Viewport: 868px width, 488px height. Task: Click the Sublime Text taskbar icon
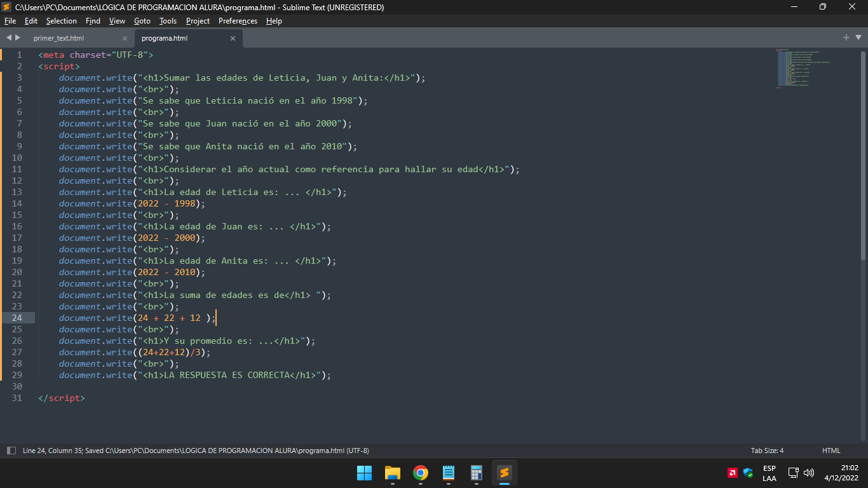tap(505, 473)
